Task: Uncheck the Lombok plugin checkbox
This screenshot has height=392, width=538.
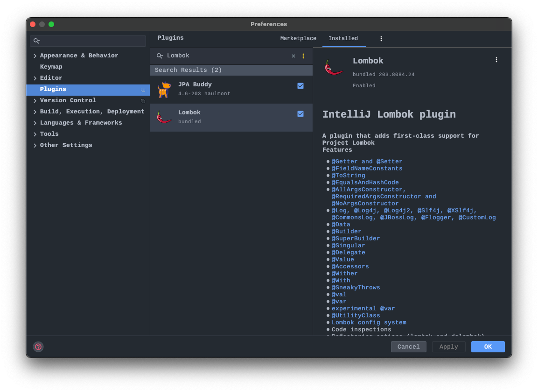Action: (x=300, y=114)
